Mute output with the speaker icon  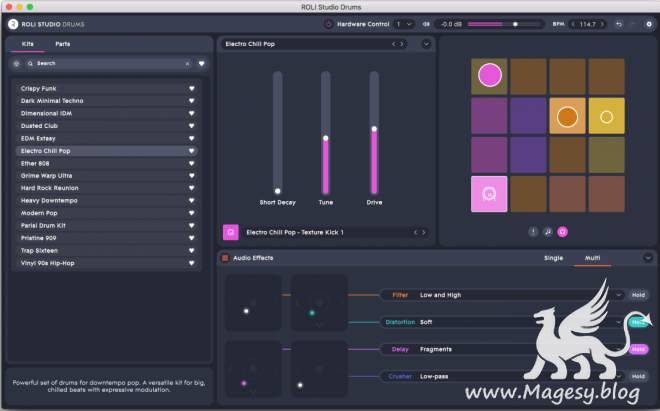[x=426, y=24]
